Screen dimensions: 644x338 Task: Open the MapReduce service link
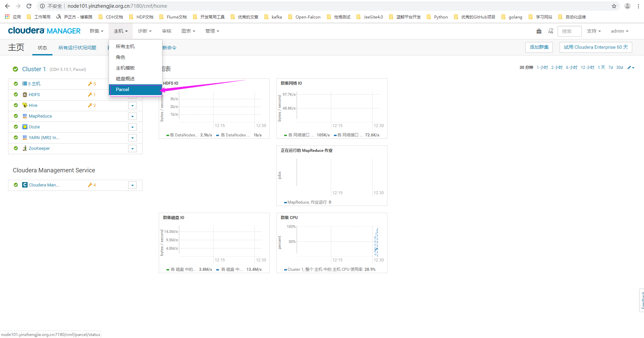(x=40, y=116)
